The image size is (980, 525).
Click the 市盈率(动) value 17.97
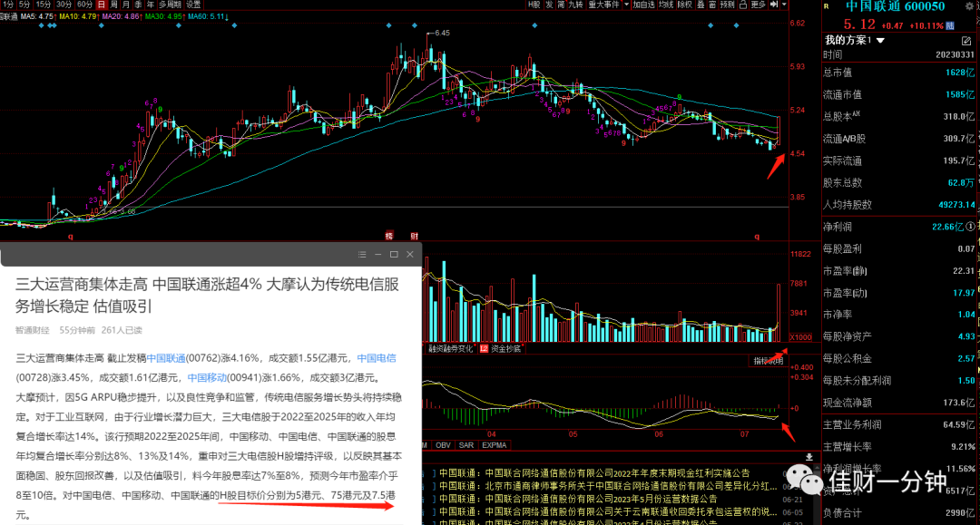point(964,293)
